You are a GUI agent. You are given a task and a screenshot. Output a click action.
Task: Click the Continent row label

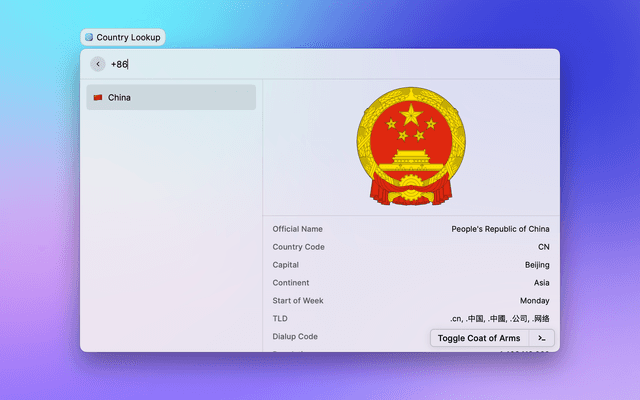coord(291,283)
